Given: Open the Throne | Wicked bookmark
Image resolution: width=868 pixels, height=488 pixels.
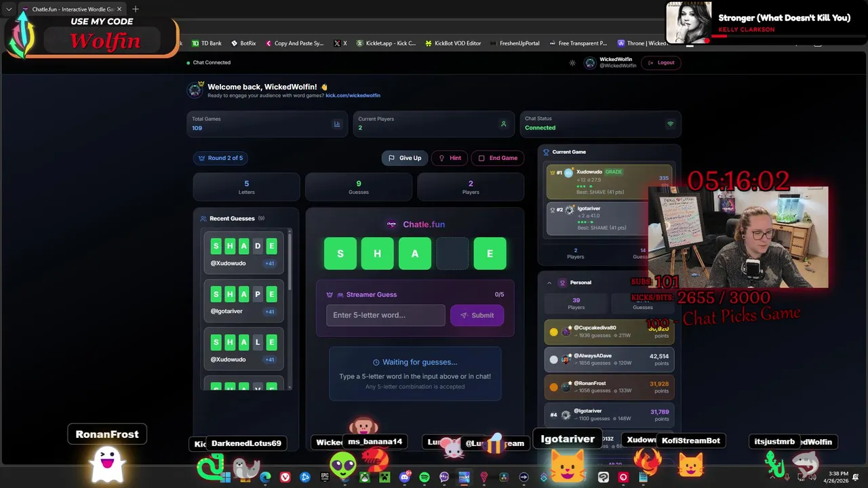Looking at the screenshot, I should (x=642, y=43).
